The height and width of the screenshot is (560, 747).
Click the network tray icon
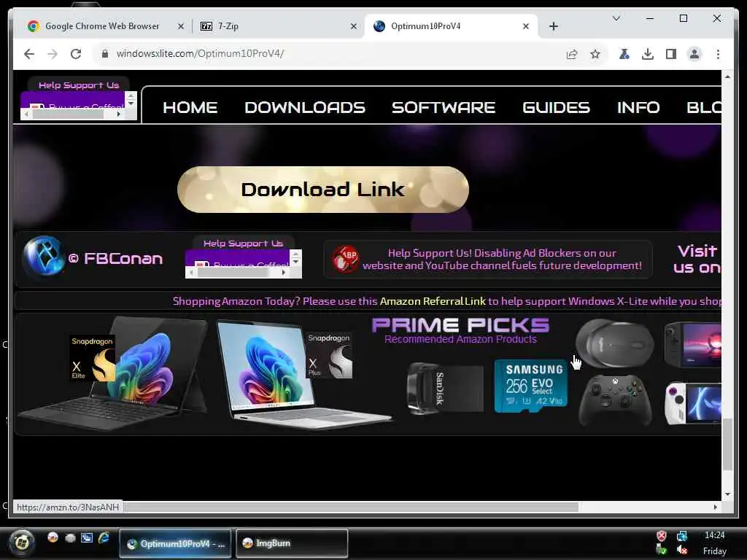[x=682, y=536]
